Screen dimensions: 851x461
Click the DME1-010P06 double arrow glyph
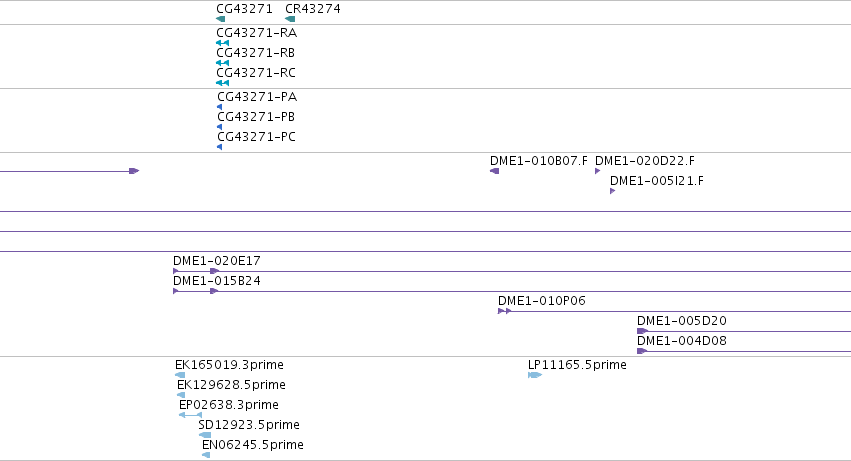point(505,311)
